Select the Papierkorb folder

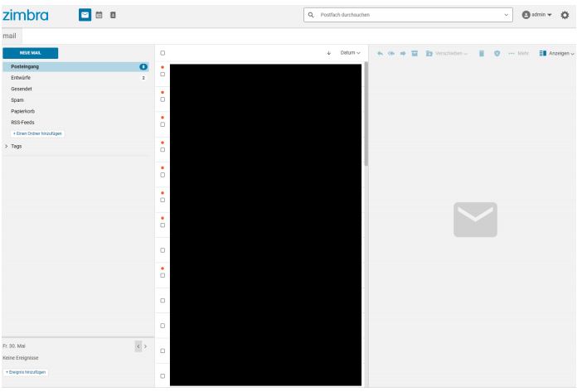[x=75, y=111]
